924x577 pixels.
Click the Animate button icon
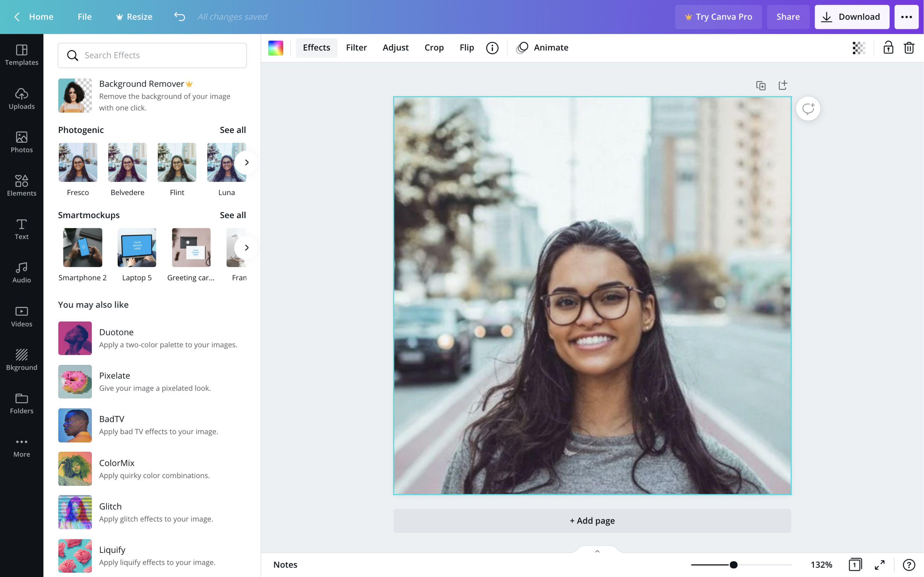point(523,47)
